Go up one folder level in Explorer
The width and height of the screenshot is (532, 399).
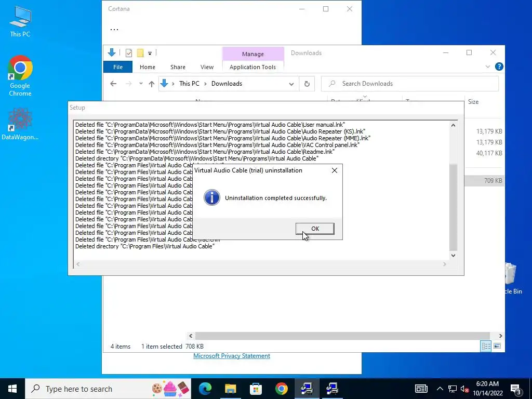tap(152, 84)
